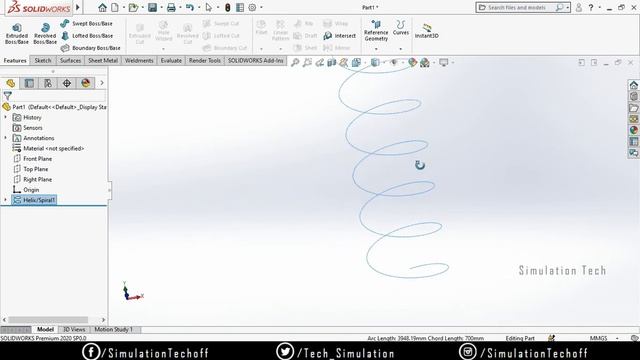The image size is (640, 360).
Task: Switch to the Render Tools tab
Action: tap(204, 60)
